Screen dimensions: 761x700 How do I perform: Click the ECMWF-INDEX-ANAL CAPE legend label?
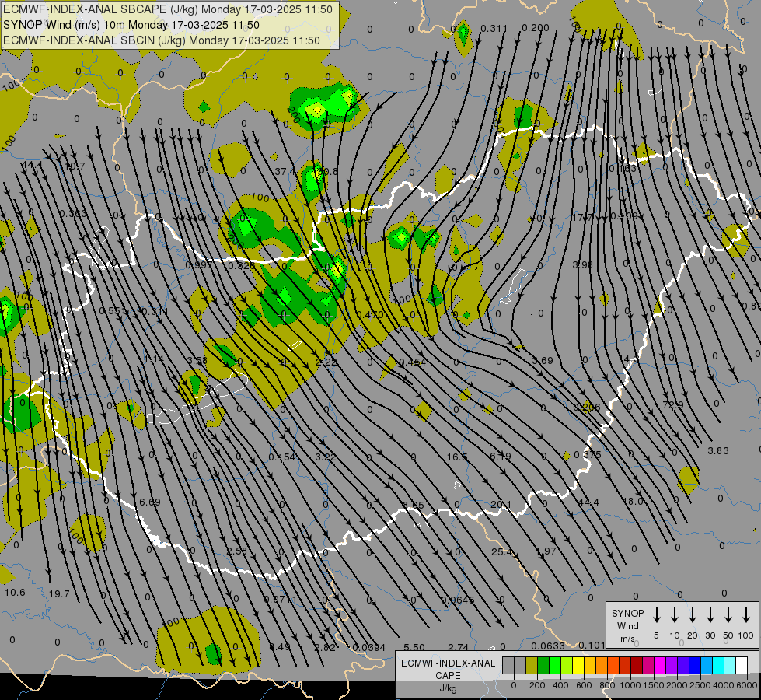pos(448,675)
